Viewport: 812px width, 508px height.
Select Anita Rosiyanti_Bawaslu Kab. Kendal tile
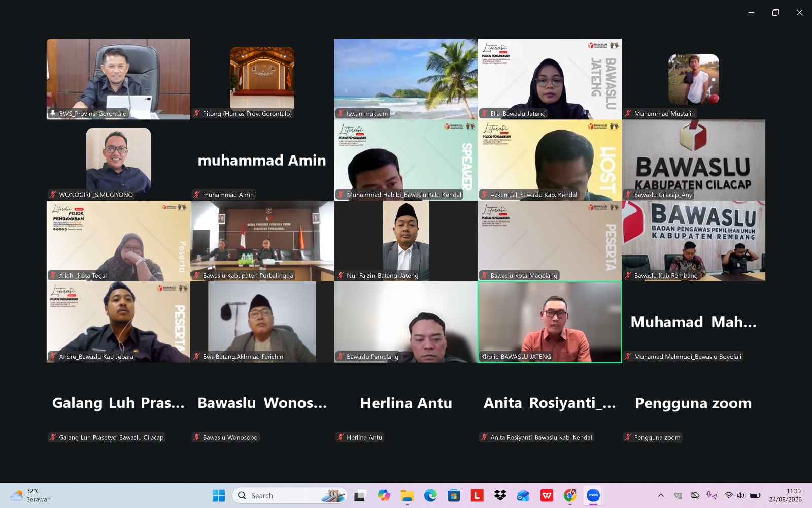(550, 403)
